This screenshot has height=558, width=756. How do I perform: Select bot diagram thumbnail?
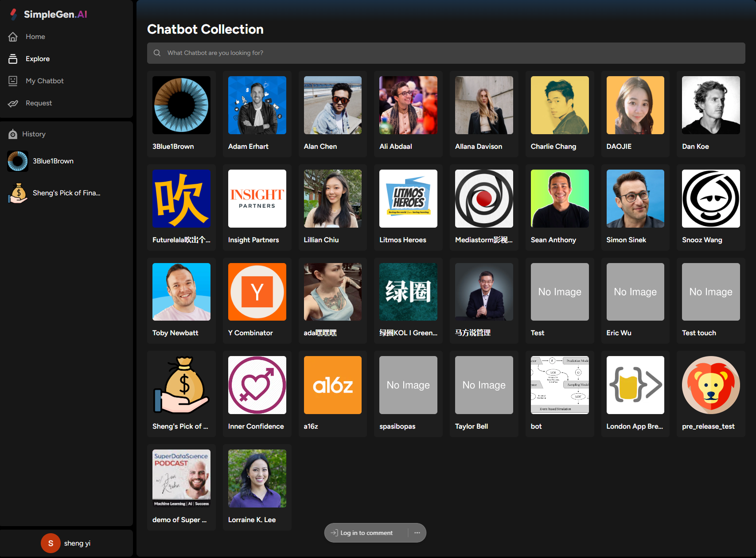click(560, 385)
